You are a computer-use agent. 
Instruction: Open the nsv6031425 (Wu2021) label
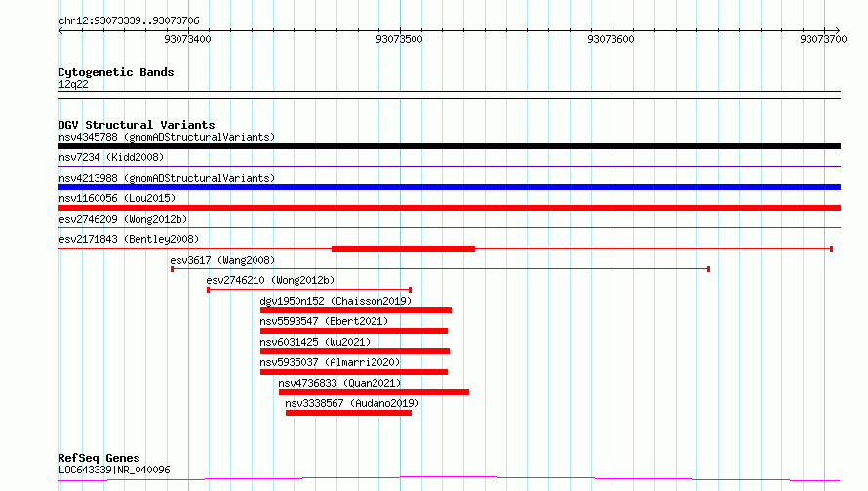pyautogui.click(x=315, y=342)
